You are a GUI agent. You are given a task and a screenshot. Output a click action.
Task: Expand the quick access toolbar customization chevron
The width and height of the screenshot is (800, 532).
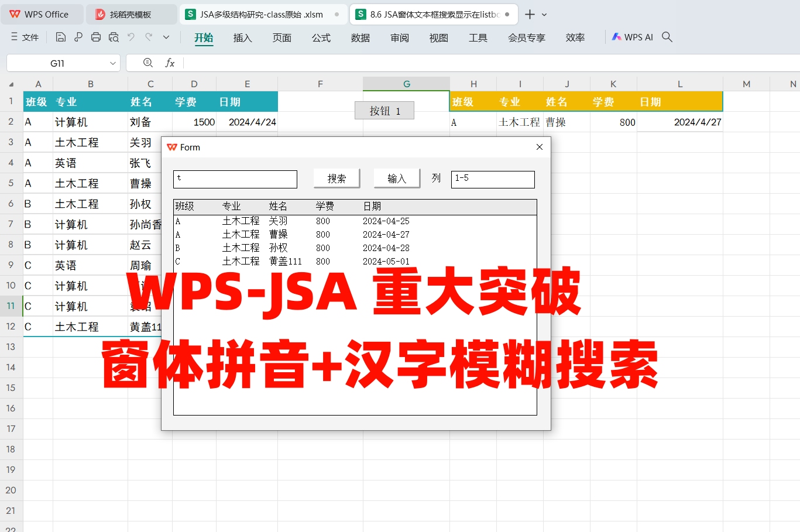click(166, 36)
